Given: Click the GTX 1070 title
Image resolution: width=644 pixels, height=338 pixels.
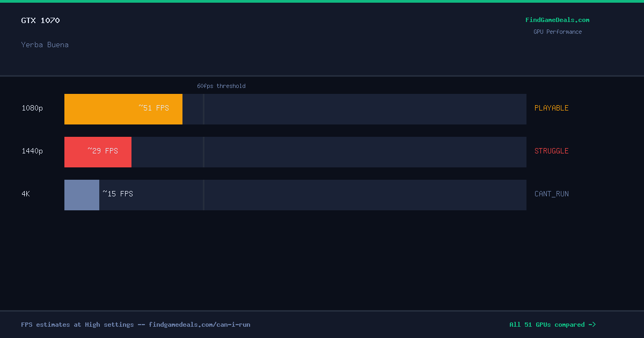Looking at the screenshot, I should [40, 20].
